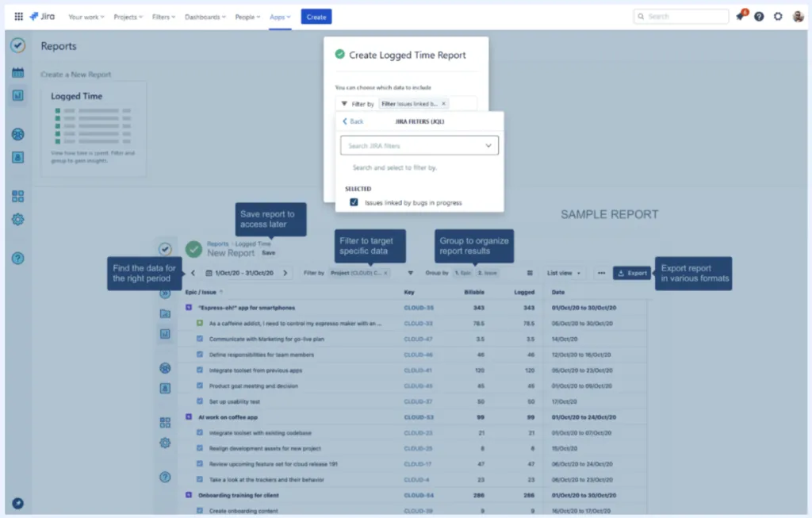Open the Search JIRA filters dropdown
Screen dimensions: 812x518
tap(419, 145)
